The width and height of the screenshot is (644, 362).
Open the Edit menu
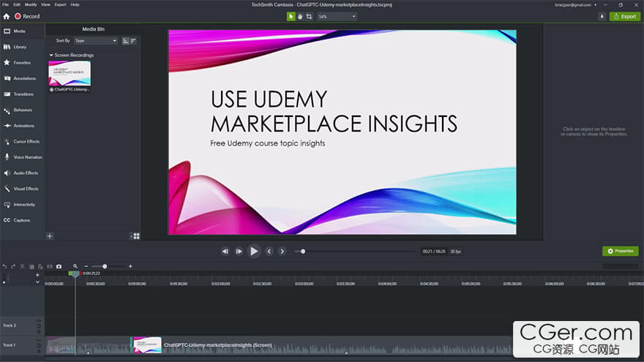[16, 4]
